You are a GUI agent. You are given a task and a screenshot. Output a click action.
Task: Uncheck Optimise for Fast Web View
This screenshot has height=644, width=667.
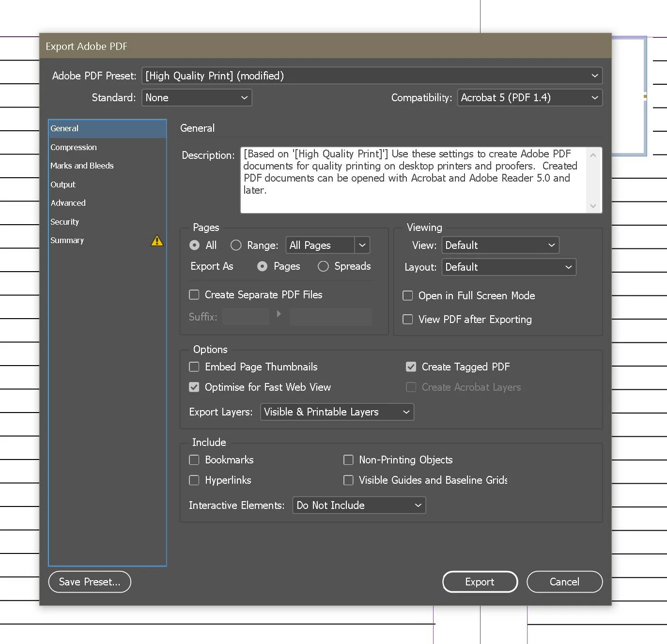pos(194,387)
